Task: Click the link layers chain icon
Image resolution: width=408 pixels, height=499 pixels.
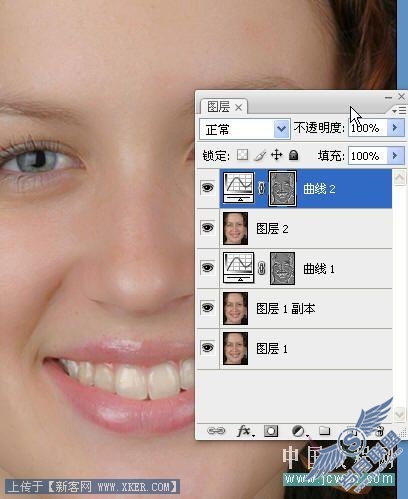Action: coord(216,431)
